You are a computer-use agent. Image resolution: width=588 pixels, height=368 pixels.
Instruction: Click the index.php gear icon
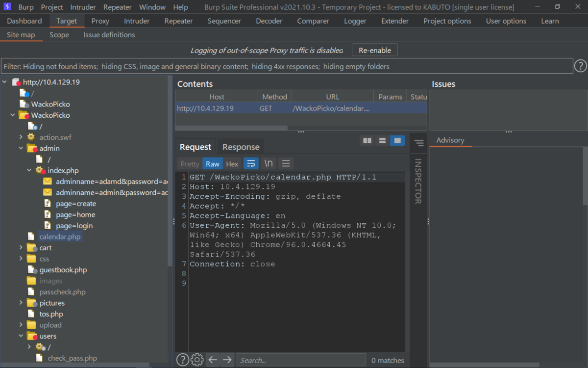point(41,170)
